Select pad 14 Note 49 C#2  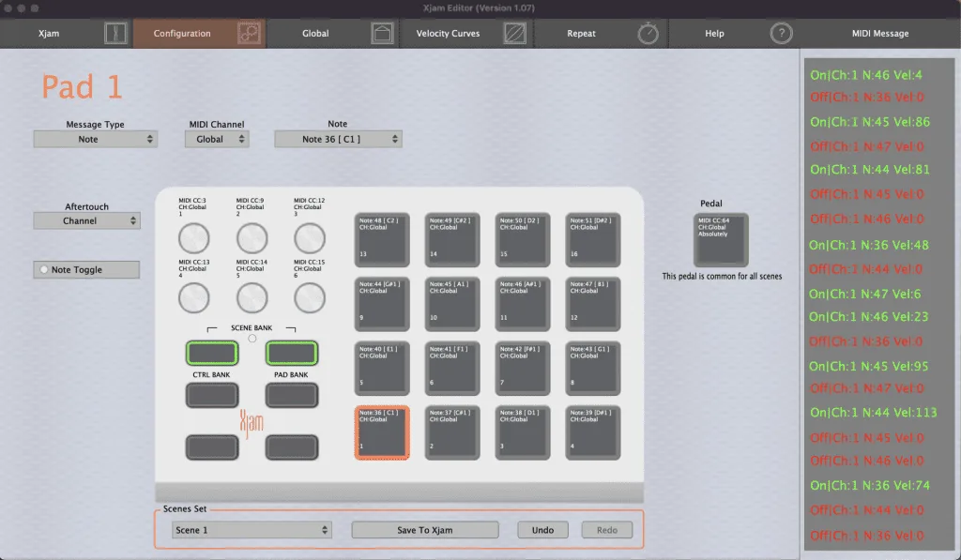[452, 239]
